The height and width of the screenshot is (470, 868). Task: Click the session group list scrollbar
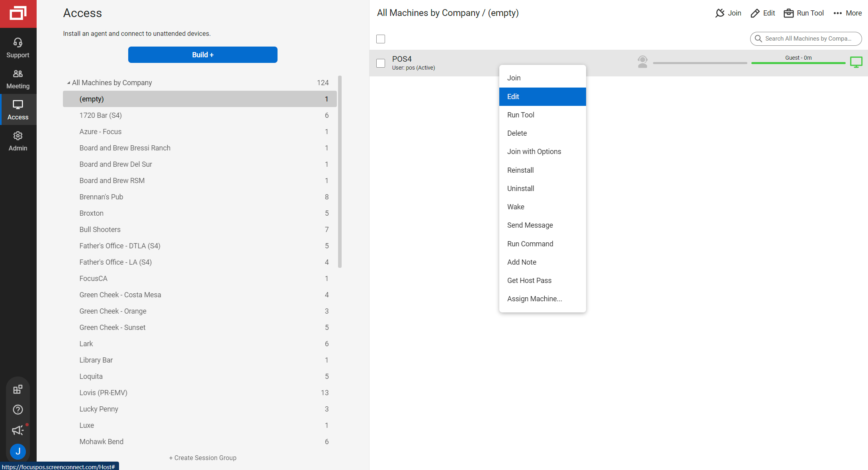pos(340,171)
